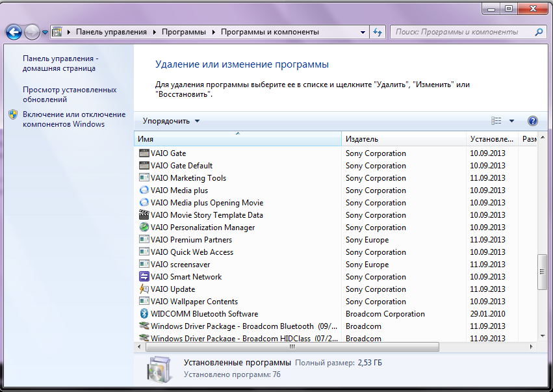The image size is (553, 392).
Task: Expand the address bar history dropdown
Action: (x=363, y=32)
